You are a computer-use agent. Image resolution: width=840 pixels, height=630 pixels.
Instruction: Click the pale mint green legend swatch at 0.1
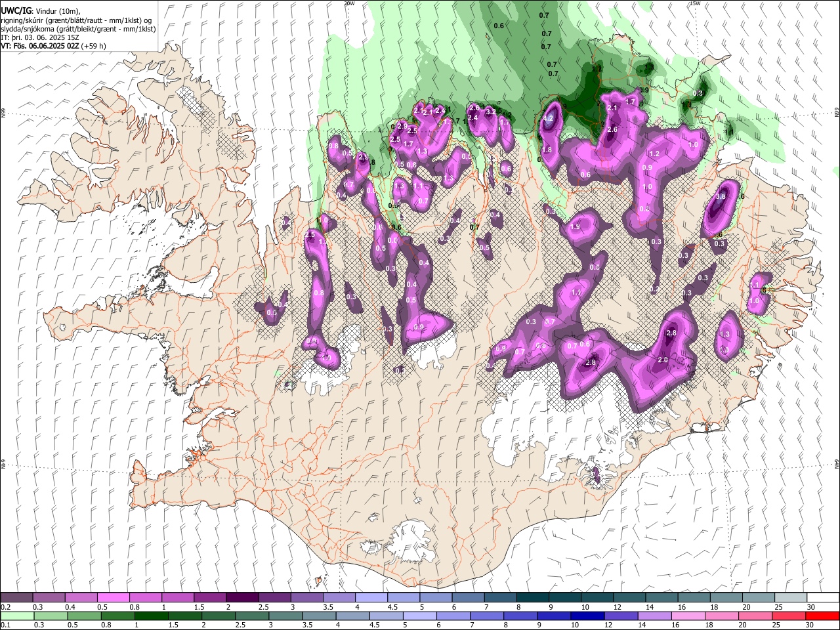[16, 616]
